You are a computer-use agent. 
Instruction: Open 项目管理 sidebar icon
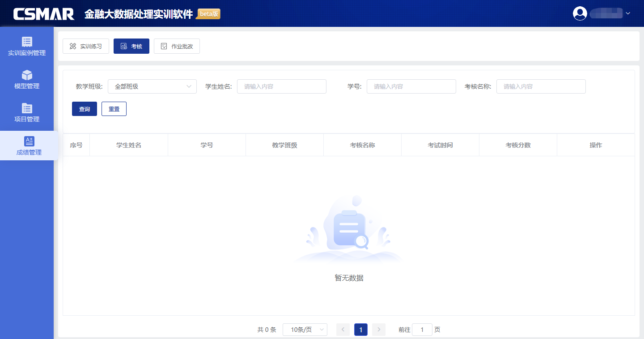(27, 108)
